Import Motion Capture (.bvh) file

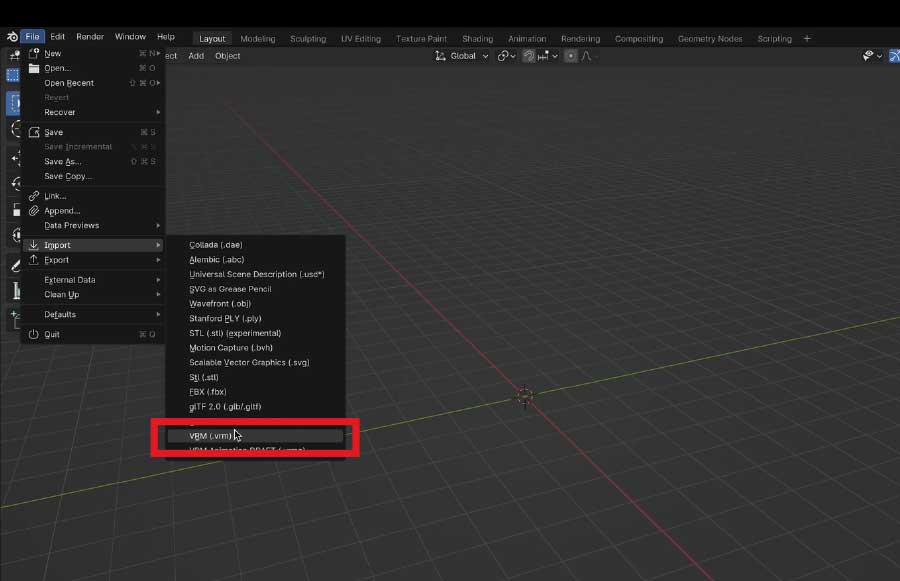pyautogui.click(x=255, y=347)
